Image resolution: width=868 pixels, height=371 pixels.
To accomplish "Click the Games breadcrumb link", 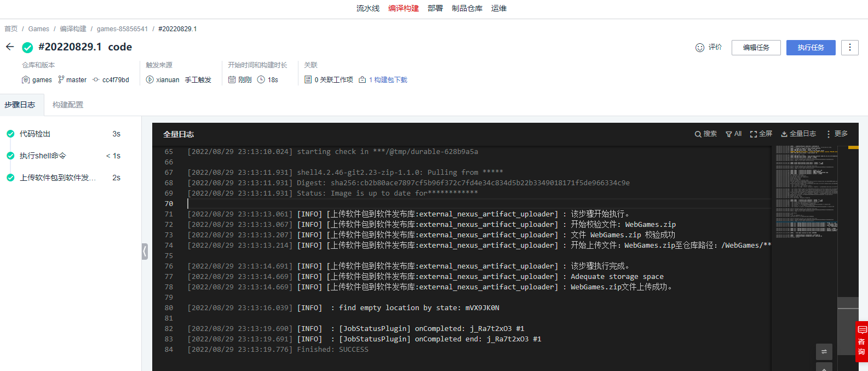I will pos(38,29).
